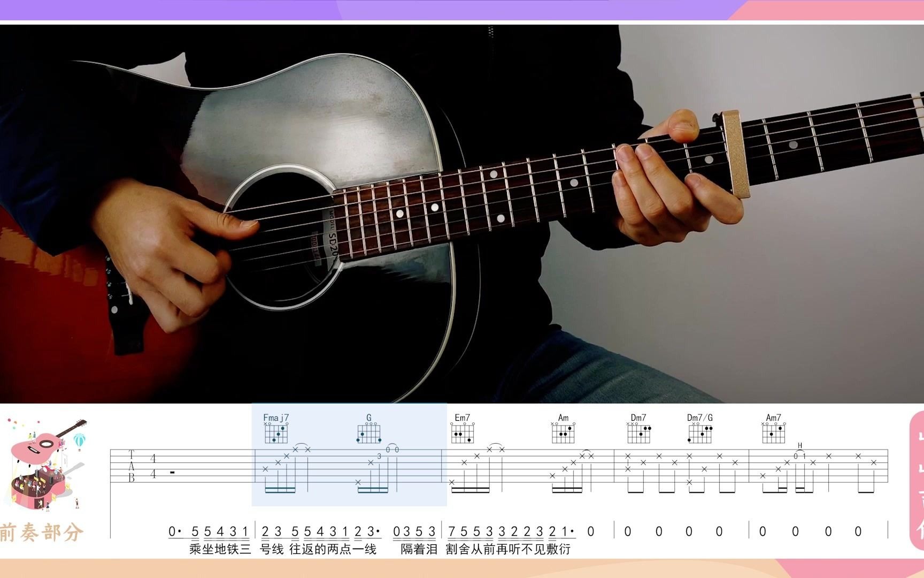Select the chord name label Dm7/G
Screen dimensions: 924x578
point(700,417)
